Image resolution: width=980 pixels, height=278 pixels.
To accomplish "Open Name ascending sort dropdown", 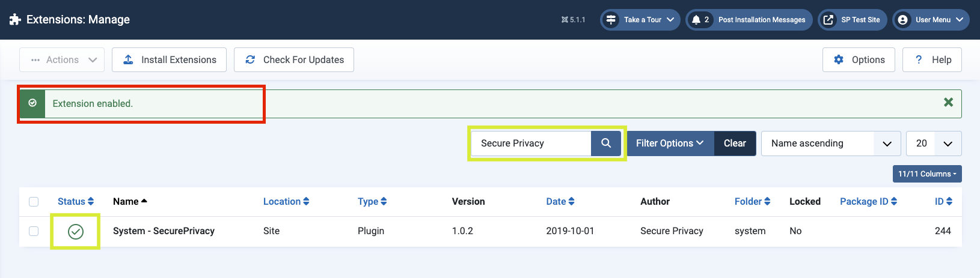I will (x=830, y=144).
